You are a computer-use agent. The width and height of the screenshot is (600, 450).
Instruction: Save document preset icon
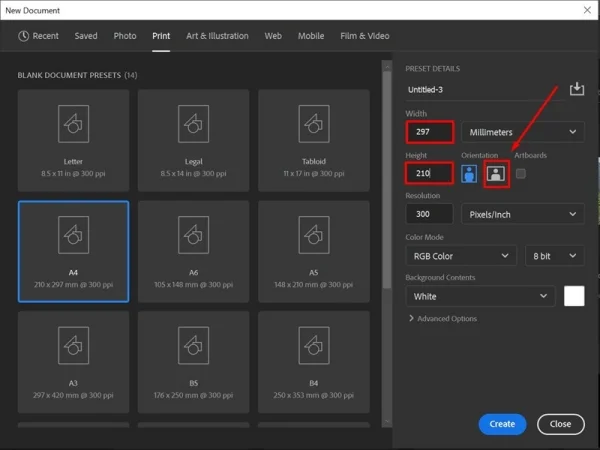tap(577, 89)
